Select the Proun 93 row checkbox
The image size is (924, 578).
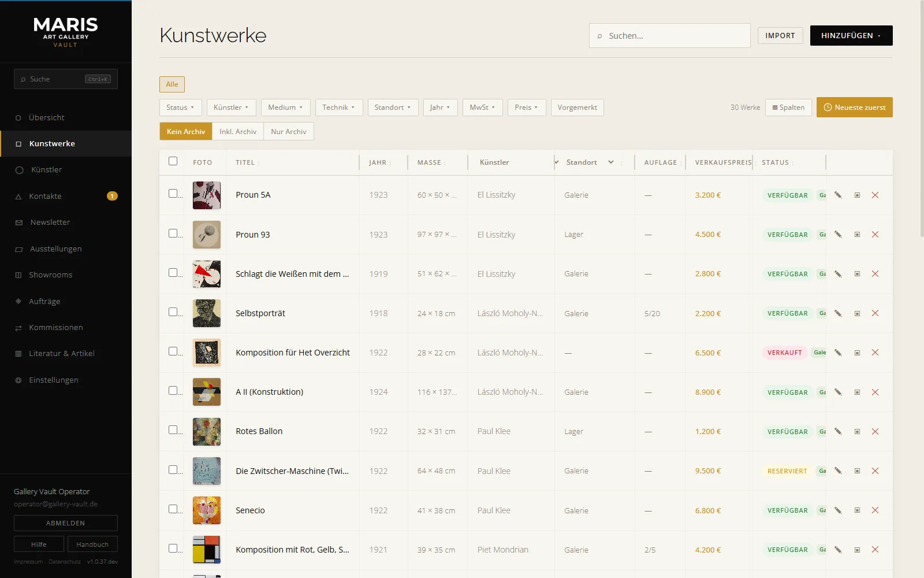coord(173,233)
